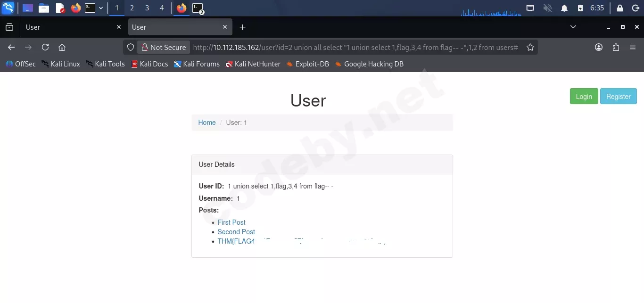The image size is (644, 303).
Task: Open a new browser tab
Action: point(242,27)
